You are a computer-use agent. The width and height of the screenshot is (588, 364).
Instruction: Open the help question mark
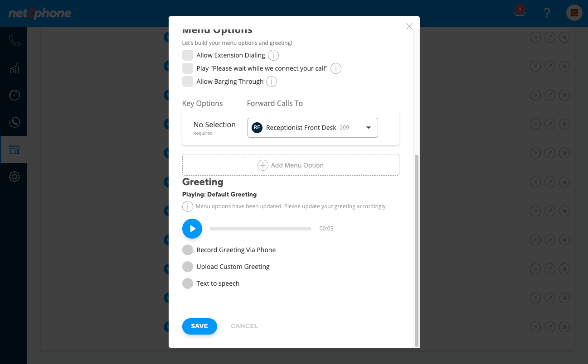coord(547,13)
